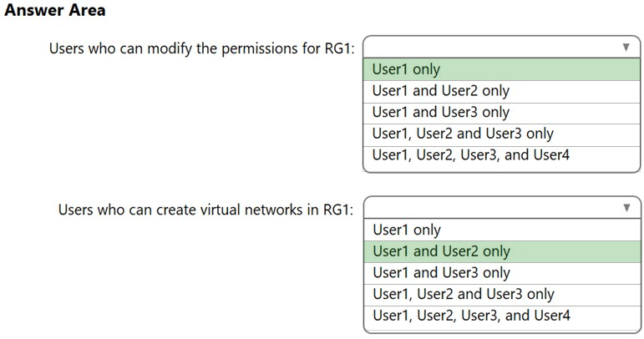Click 'RG1:' ending the virtual networks question
The width and height of the screenshot is (644, 339).
pos(338,209)
